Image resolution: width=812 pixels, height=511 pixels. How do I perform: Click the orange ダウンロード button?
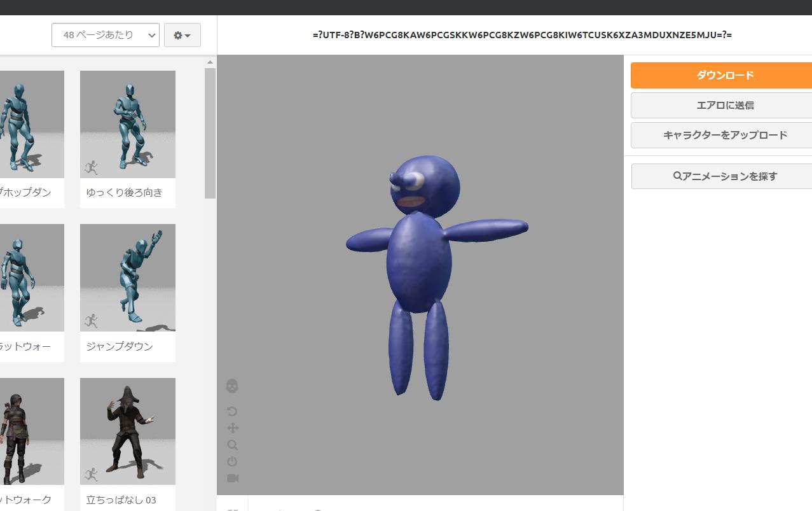click(x=722, y=75)
